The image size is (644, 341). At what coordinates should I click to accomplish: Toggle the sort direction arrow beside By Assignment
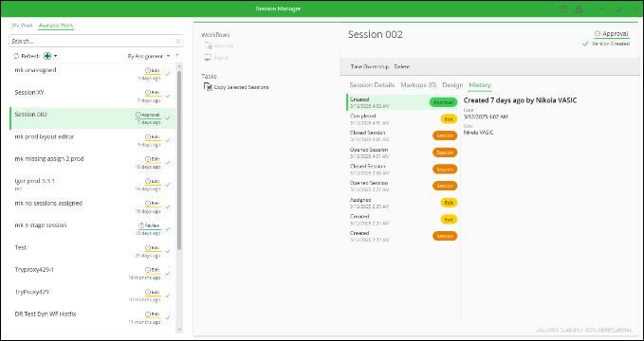pos(177,55)
